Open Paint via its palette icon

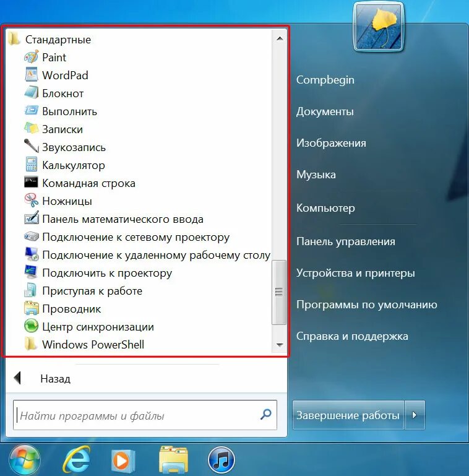[32, 57]
